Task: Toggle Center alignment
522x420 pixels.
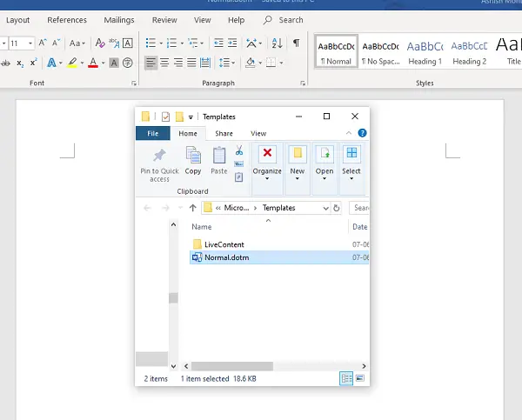Action: coord(164,63)
